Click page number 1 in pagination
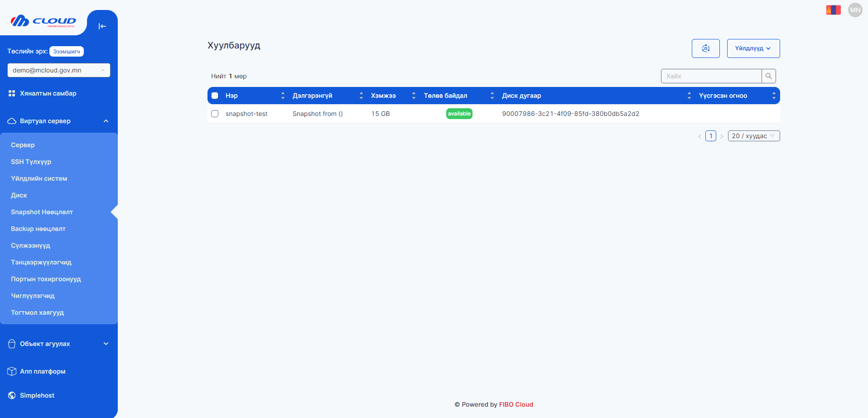Image resolution: width=868 pixels, height=418 pixels. (x=710, y=136)
